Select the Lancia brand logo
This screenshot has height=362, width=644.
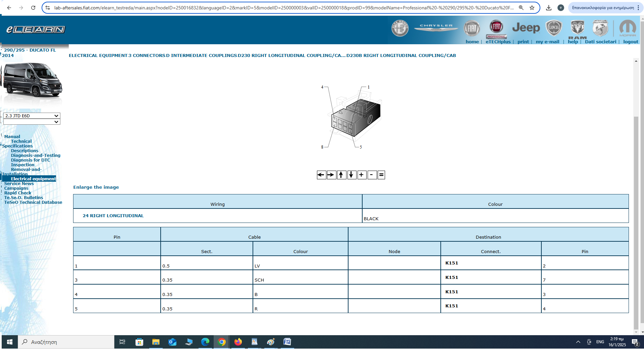pyautogui.click(x=554, y=27)
